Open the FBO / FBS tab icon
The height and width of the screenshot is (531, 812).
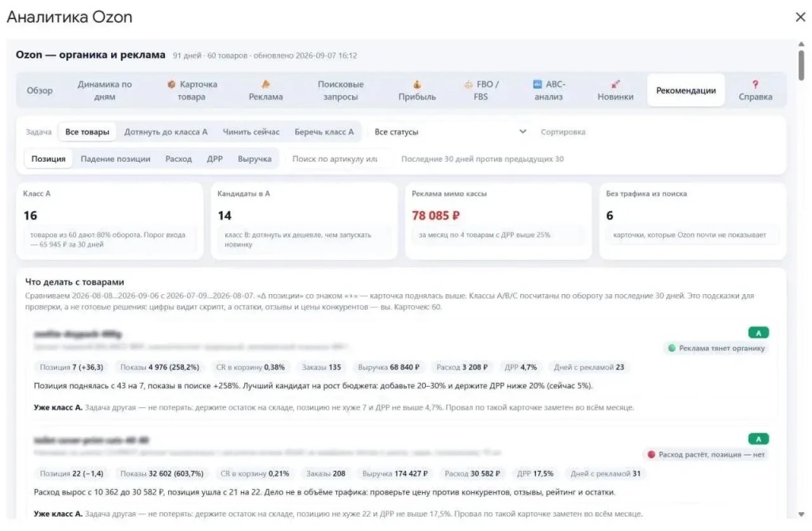tap(468, 84)
